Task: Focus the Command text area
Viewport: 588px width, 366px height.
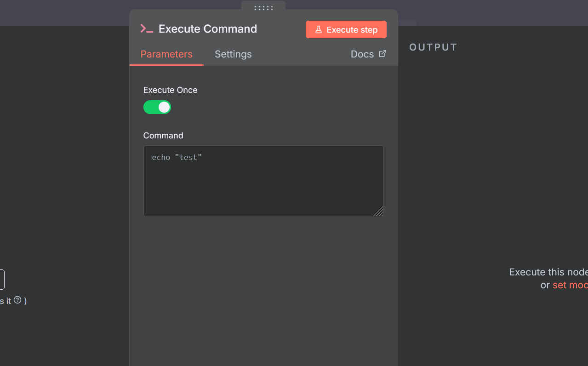Action: pyautogui.click(x=263, y=181)
